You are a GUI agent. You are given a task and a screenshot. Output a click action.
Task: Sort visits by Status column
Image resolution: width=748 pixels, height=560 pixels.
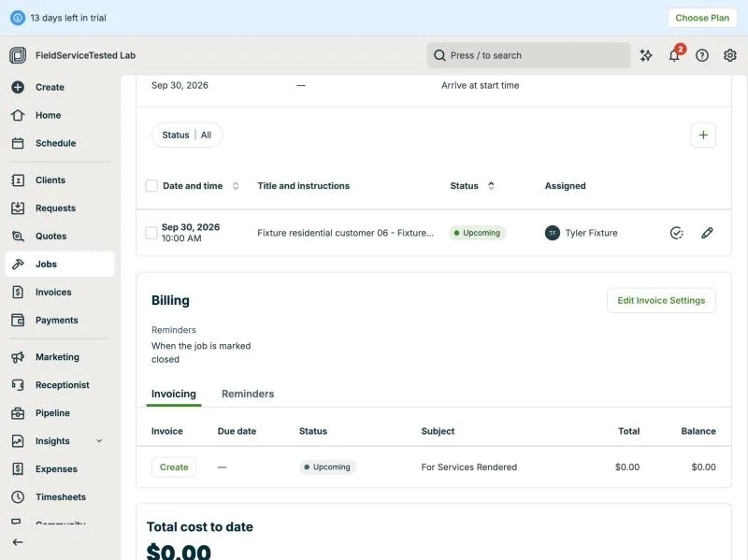(472, 185)
